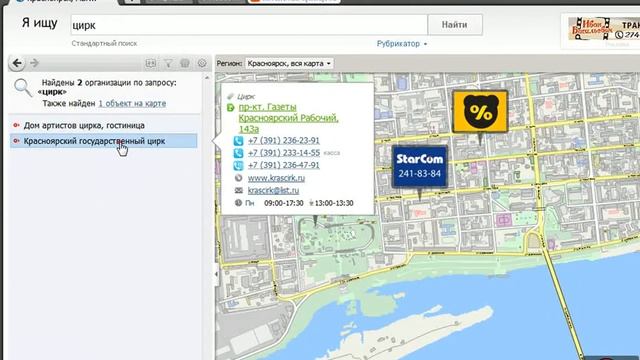Click the search field containing цирк
The height and width of the screenshot is (360, 640).
(249, 25)
